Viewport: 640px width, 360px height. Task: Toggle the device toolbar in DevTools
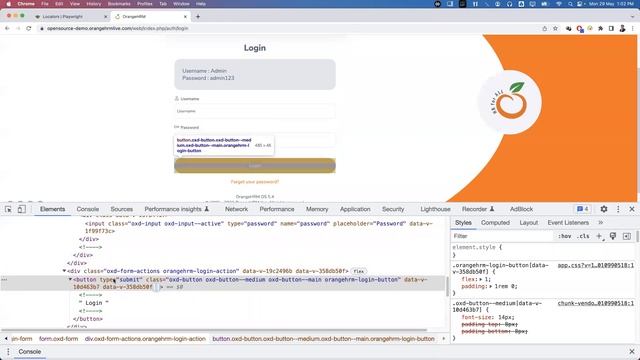[21, 209]
